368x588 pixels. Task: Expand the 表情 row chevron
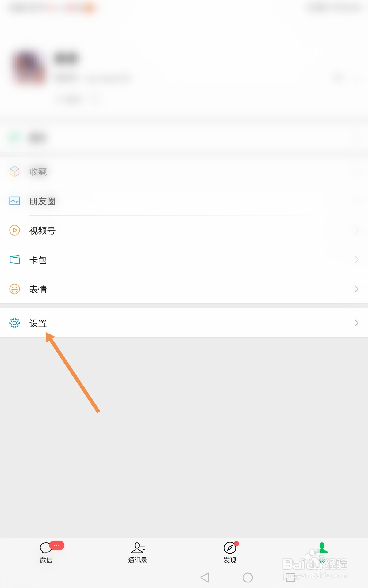(x=356, y=289)
